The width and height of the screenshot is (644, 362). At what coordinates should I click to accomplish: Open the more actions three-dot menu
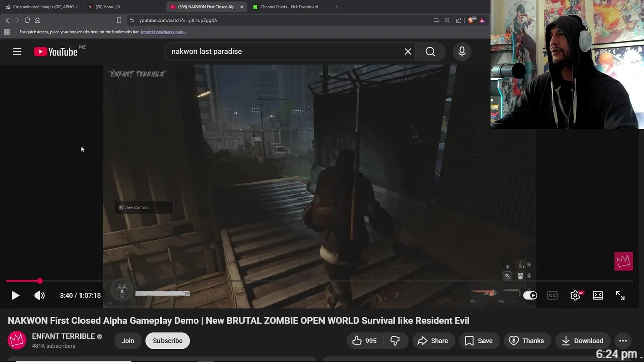(623, 341)
